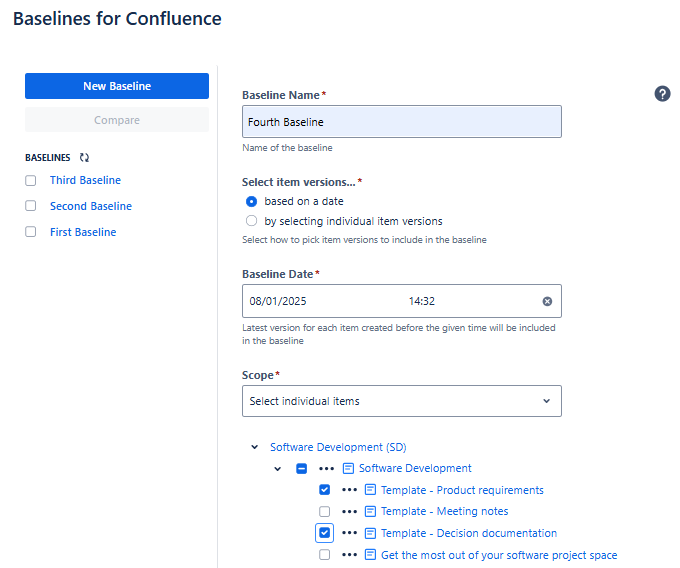Check the Third Baseline checkbox
Viewport: 680px width, 568px height.
click(30, 181)
